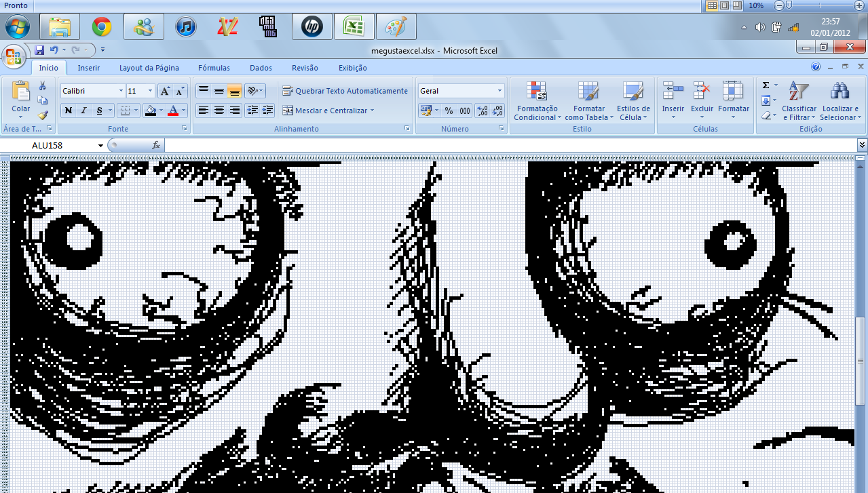The image size is (868, 493).
Task: Click the percent style icon
Action: 449,111
